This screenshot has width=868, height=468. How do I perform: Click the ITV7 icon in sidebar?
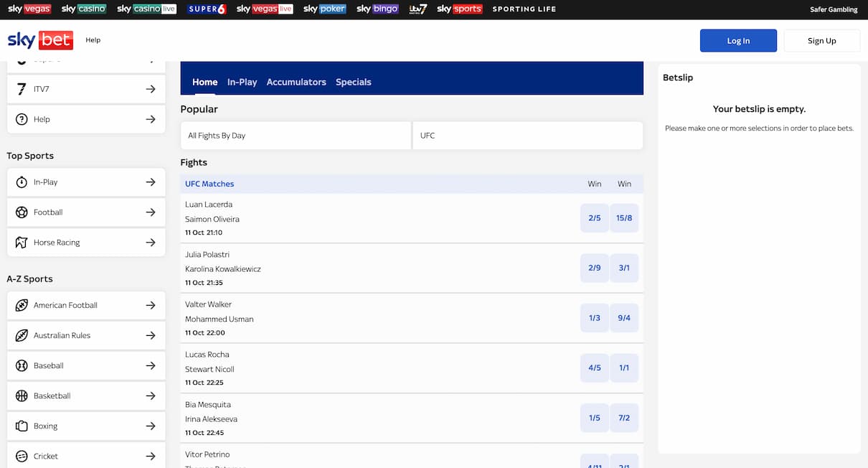pos(22,89)
